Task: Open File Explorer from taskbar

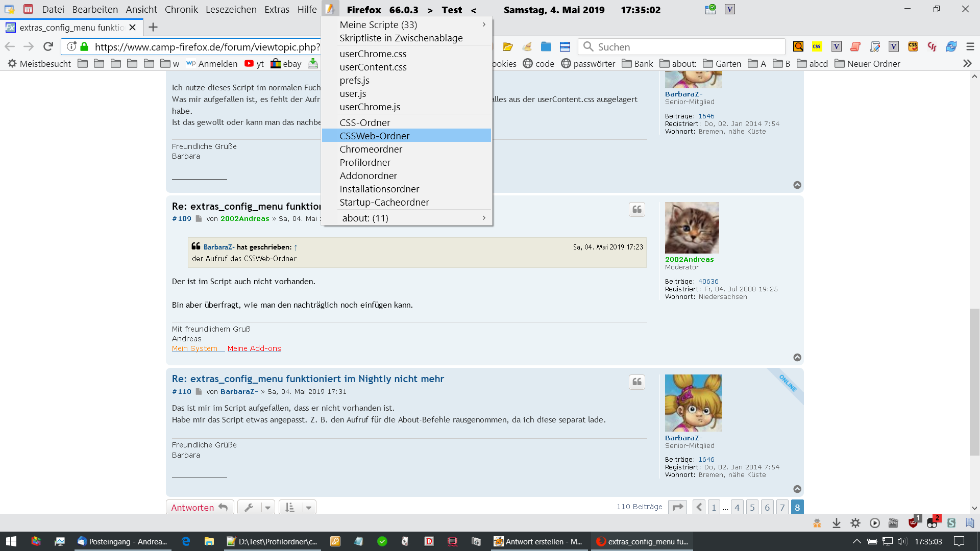Action: [x=209, y=541]
